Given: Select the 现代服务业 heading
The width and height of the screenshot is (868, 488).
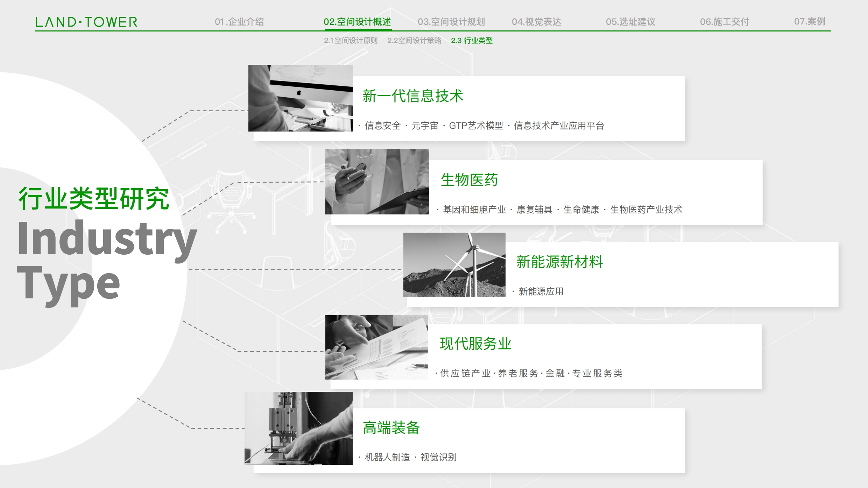Looking at the screenshot, I should pos(475,344).
